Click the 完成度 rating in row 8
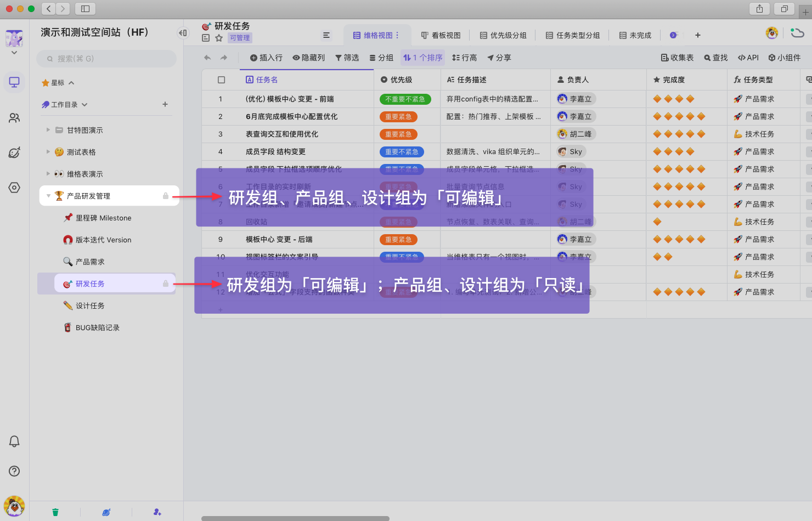This screenshot has height=521, width=812. (x=657, y=222)
